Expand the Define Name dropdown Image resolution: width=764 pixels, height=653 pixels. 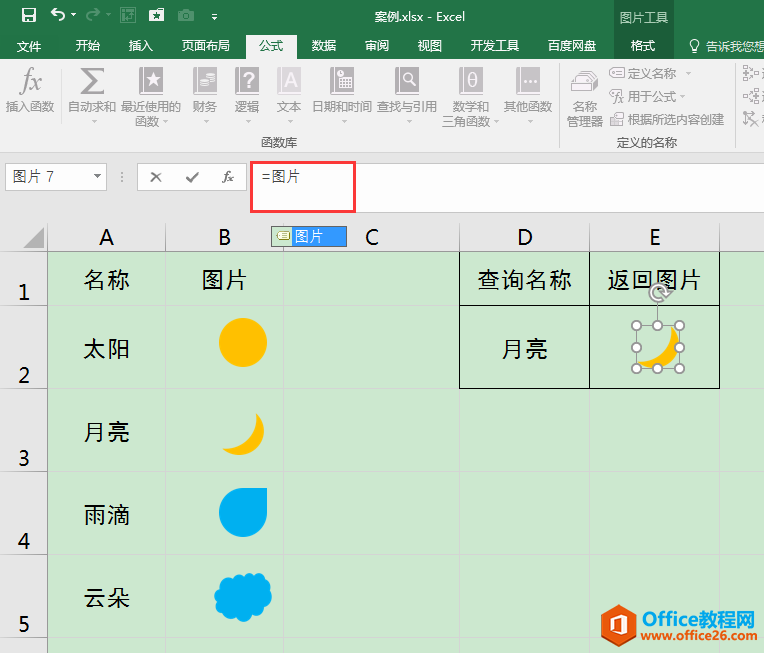coord(689,74)
